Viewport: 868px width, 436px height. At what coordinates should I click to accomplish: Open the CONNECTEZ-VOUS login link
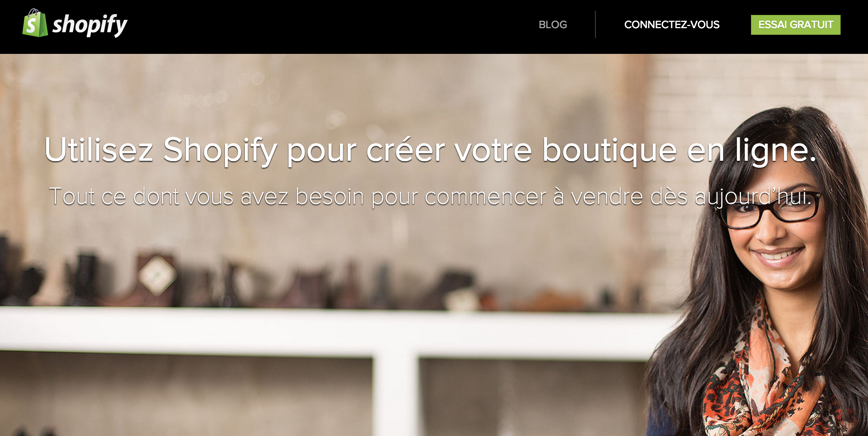tap(672, 24)
